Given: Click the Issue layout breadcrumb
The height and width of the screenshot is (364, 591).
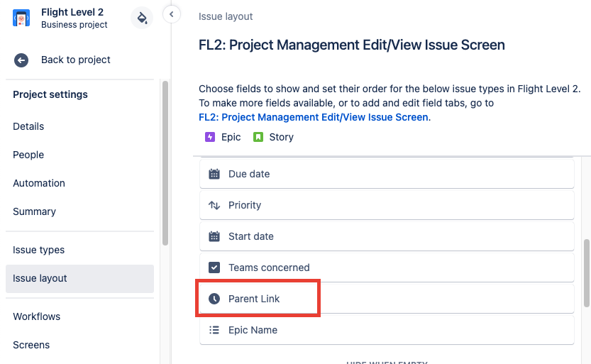Looking at the screenshot, I should 226,16.
